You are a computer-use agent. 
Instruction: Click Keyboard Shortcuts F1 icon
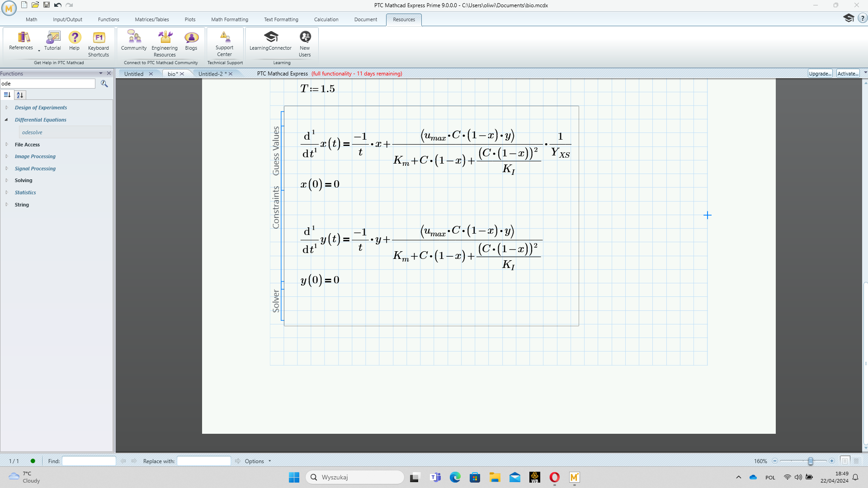(x=99, y=40)
